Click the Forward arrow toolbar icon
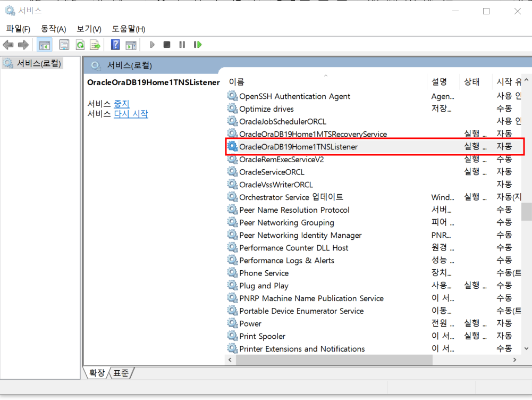The width and height of the screenshot is (532, 400). point(23,45)
